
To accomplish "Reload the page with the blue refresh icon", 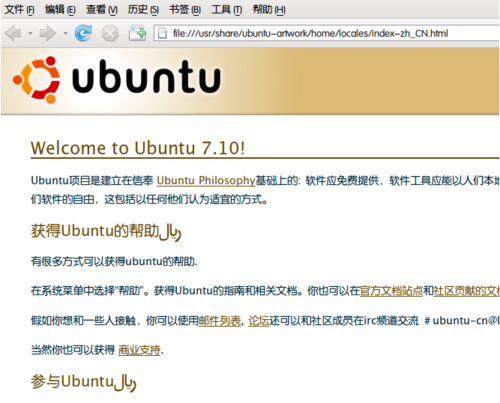I will 83,33.
